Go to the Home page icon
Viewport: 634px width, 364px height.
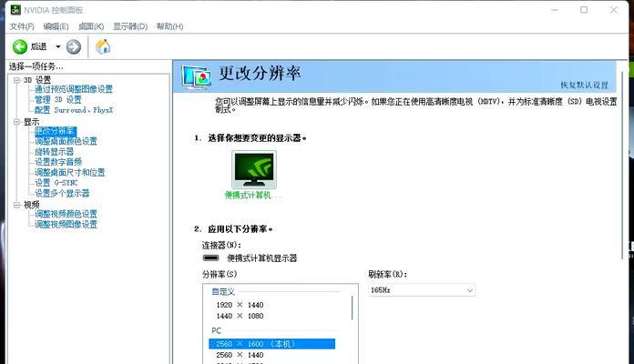tap(103, 46)
